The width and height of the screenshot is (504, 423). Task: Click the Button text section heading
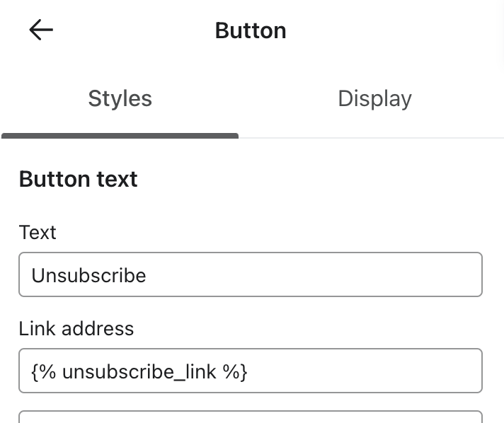tap(78, 179)
